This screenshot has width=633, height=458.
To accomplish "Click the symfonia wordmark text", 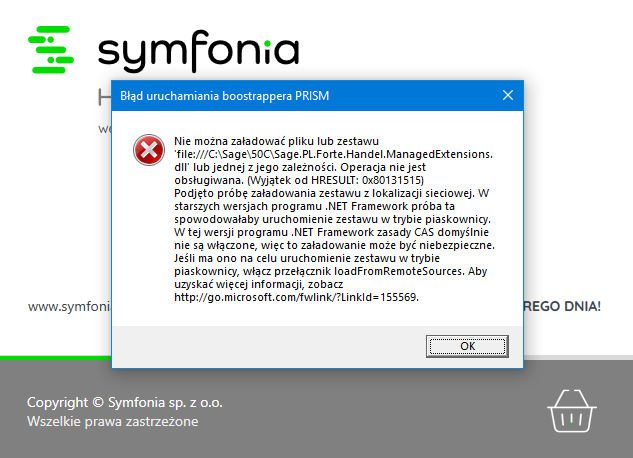I will [198, 50].
